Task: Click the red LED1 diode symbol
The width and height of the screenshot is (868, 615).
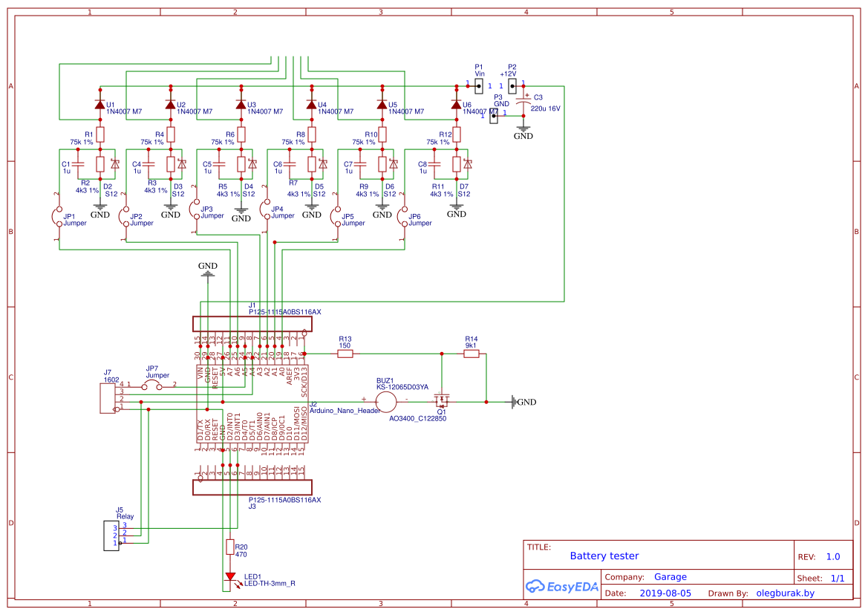Action: coord(229,576)
